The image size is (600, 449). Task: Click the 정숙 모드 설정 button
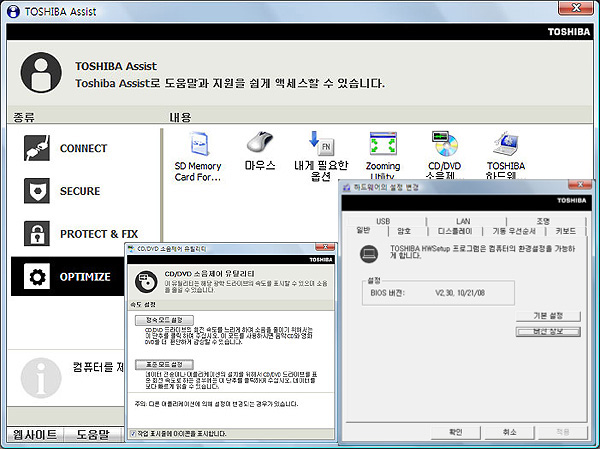tap(164, 320)
